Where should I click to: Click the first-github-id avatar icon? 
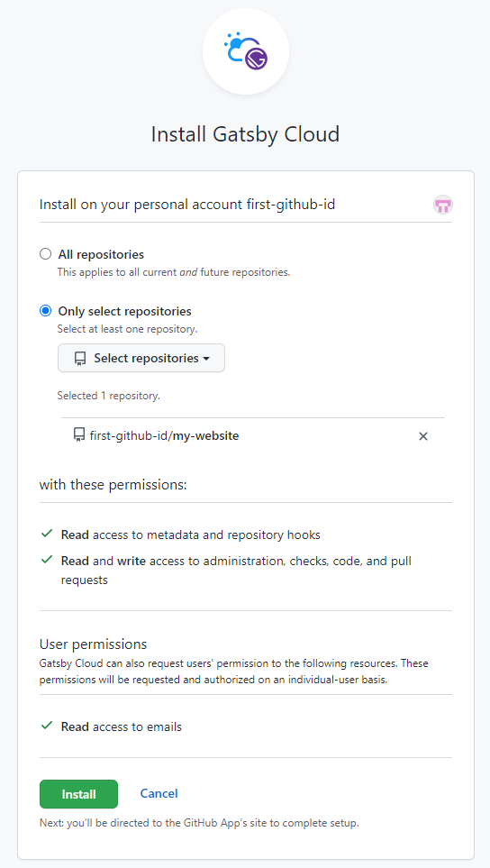point(442,205)
